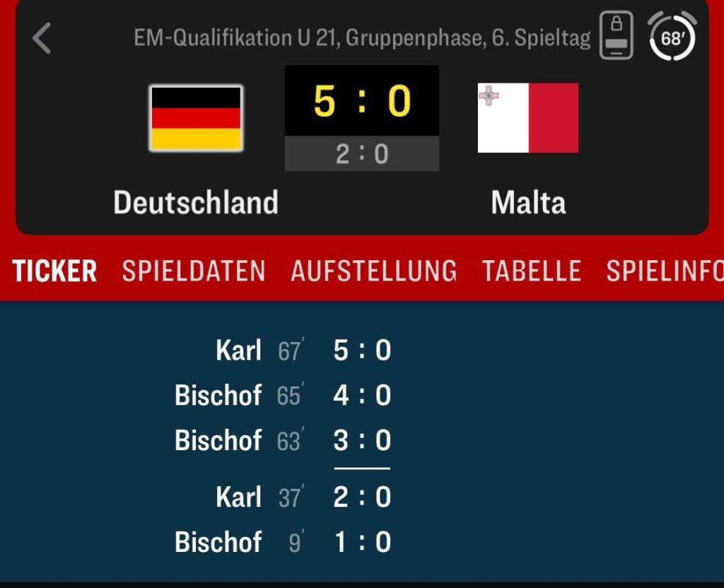Screen dimensions: 724x588
Task: Tap the Malta team name
Action: pos(528,202)
